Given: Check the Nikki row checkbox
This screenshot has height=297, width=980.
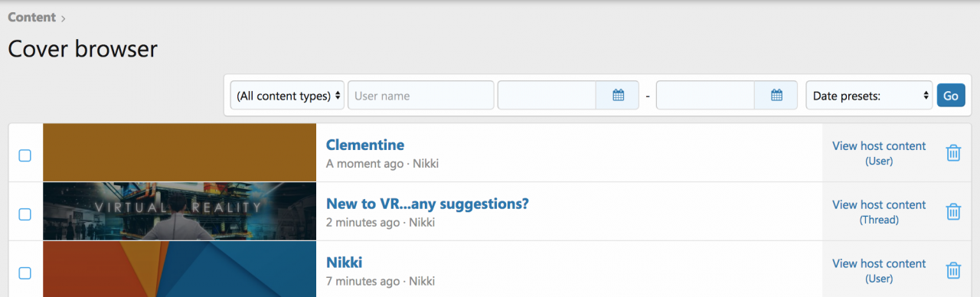Looking at the screenshot, I should pos(24,273).
